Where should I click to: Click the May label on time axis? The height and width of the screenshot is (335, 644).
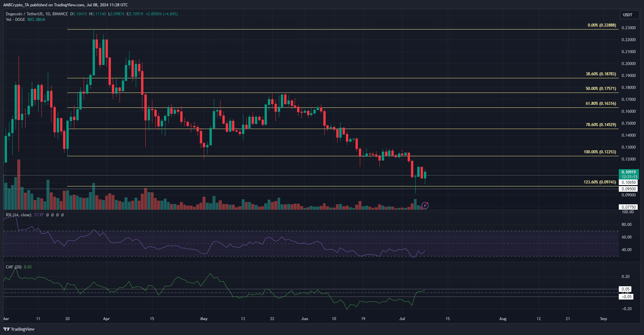[x=204, y=319]
